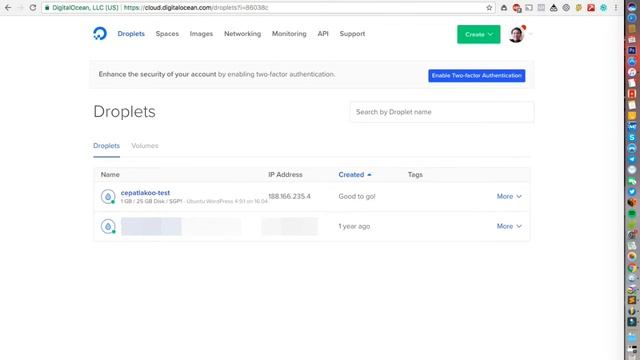Click the 'Good to go!' status text
Screen dimensions: 640x360
click(357, 196)
